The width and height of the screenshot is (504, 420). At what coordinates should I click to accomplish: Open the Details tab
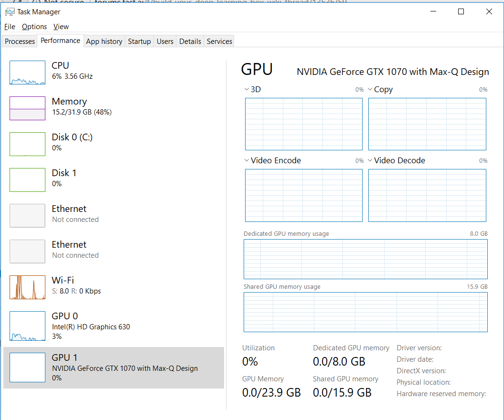190,42
